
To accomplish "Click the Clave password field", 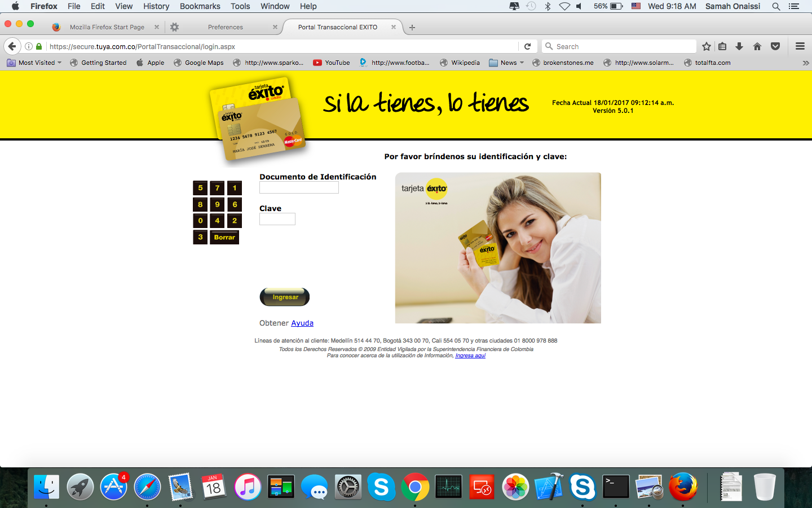I will pyautogui.click(x=277, y=219).
